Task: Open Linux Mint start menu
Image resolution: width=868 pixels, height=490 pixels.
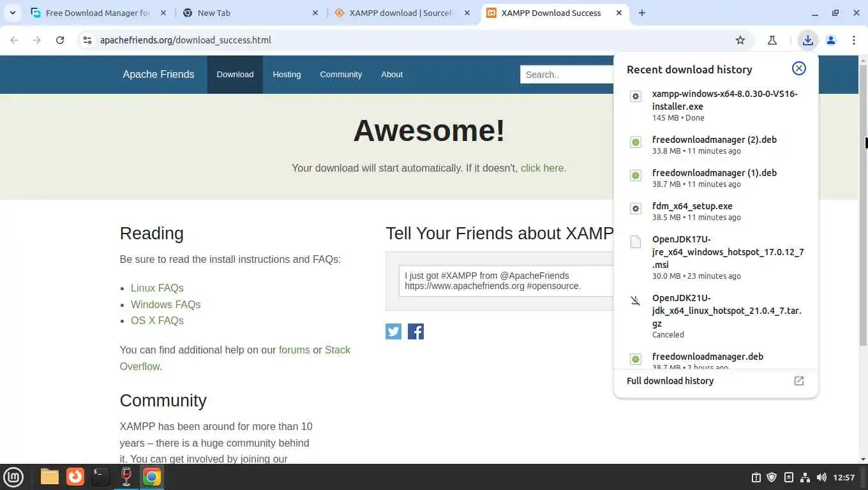Action: coord(13,477)
